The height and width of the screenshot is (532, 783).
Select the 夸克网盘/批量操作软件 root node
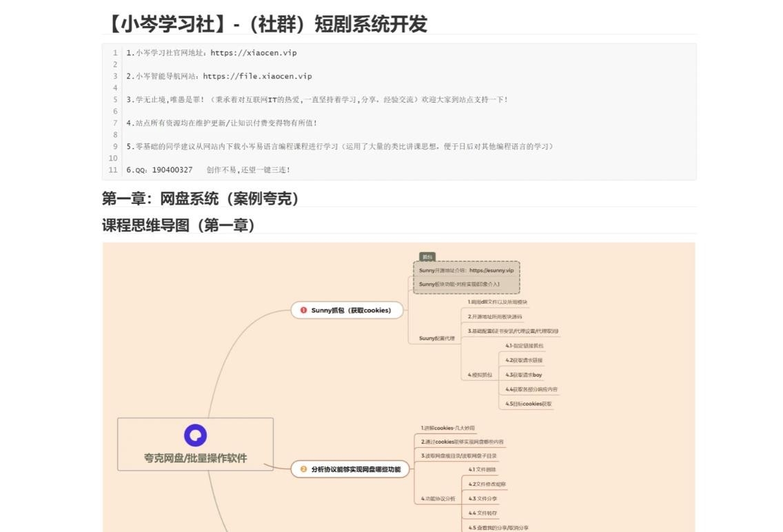[195, 458]
